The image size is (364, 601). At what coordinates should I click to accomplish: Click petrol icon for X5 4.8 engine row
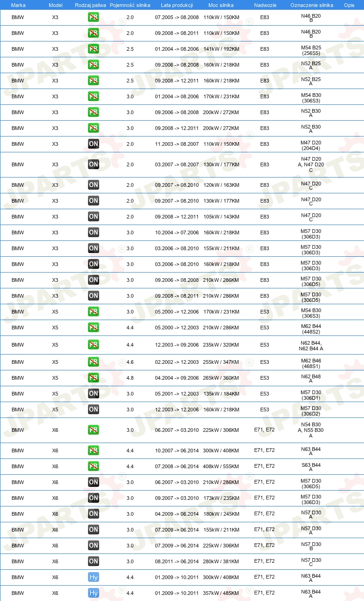point(94,378)
